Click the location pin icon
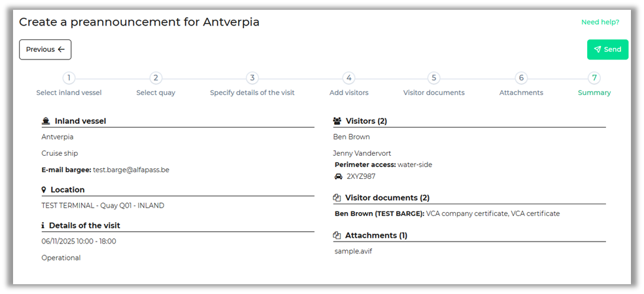 (x=44, y=190)
